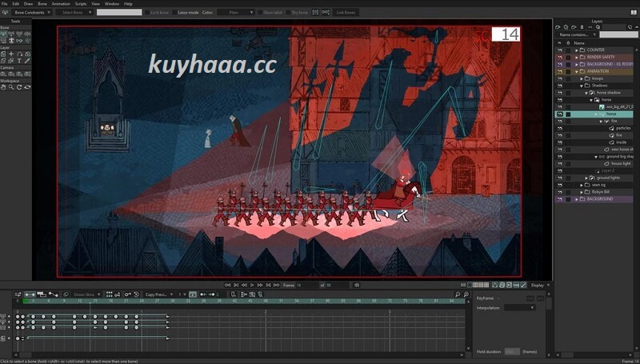Expand the COUNTER layer group
The height and width of the screenshot is (364, 640).
coord(577,50)
